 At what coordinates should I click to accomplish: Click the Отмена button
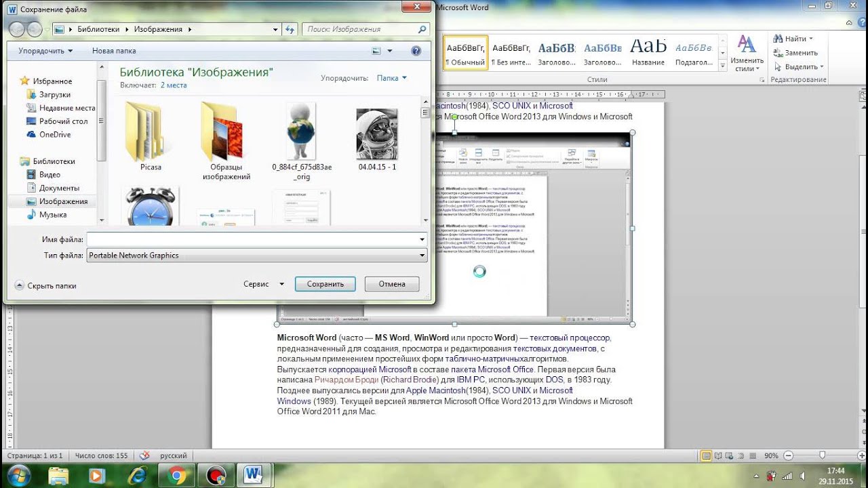pyautogui.click(x=392, y=284)
